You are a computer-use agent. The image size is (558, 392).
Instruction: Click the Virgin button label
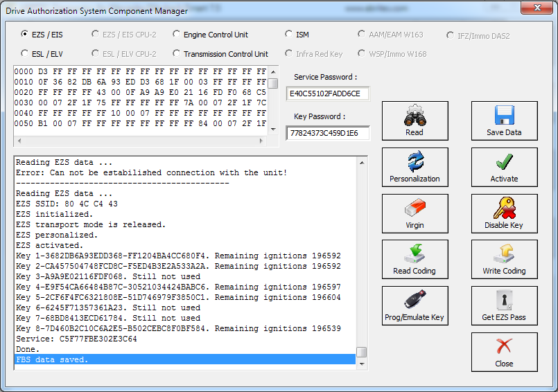click(415, 225)
